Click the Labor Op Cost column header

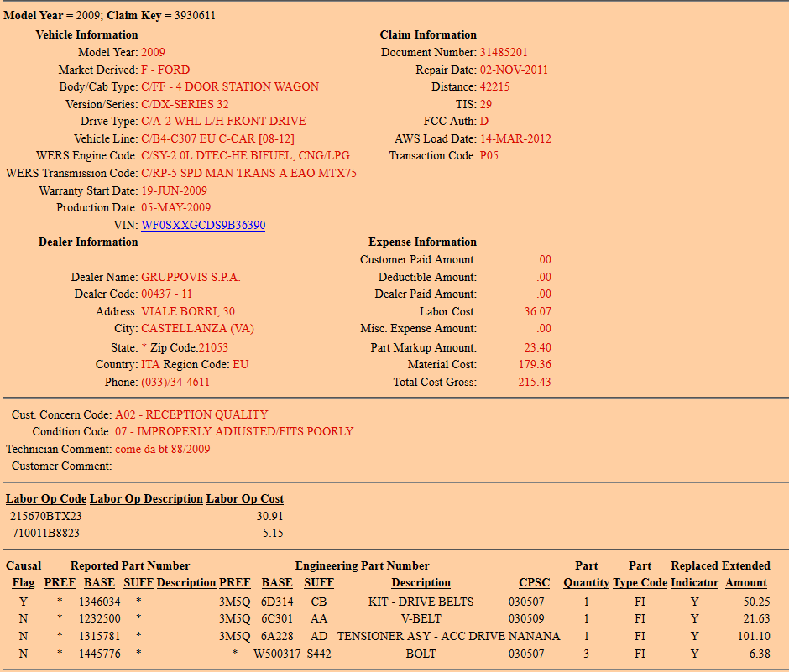coord(244,498)
